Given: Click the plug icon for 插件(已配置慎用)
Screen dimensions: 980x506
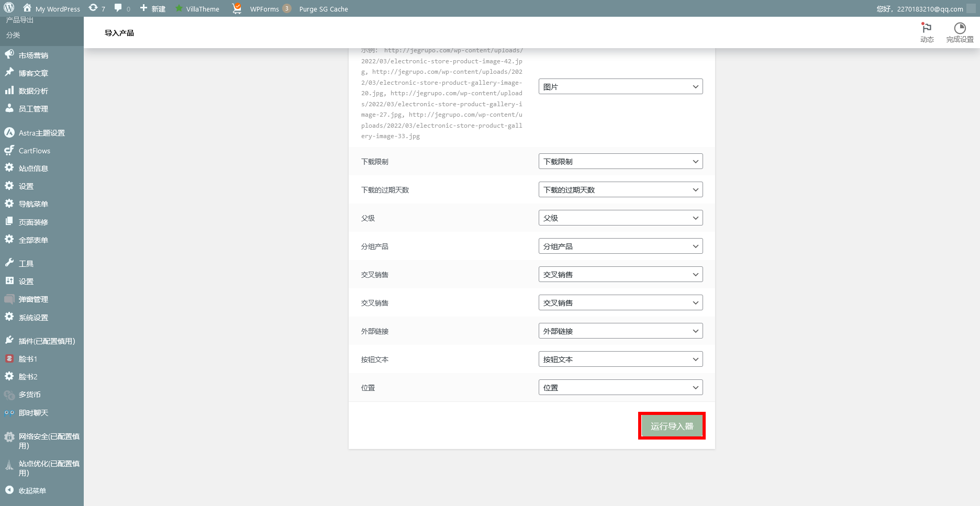Looking at the screenshot, I should tap(9, 341).
